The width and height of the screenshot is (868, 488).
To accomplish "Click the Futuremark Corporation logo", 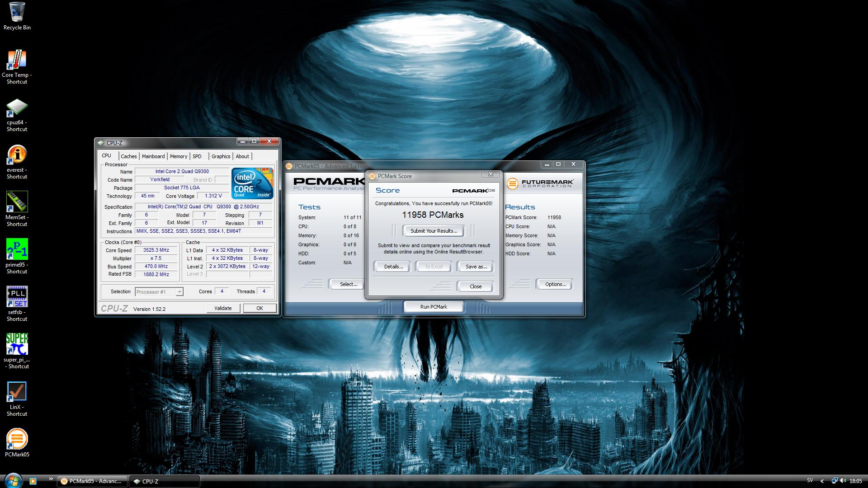I will [540, 183].
